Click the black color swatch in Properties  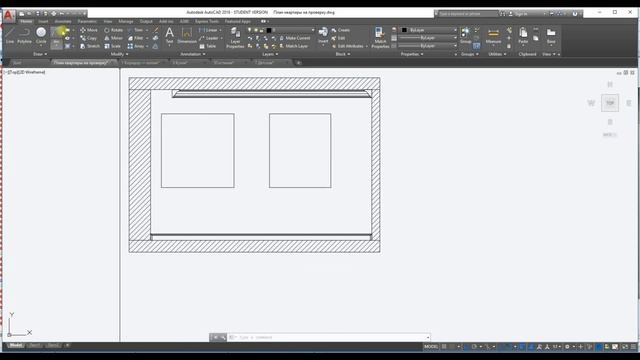(404, 30)
